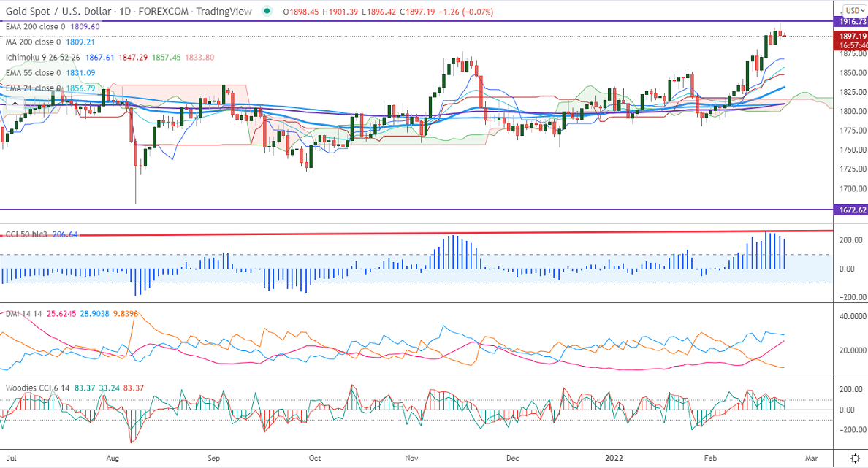Image resolution: width=868 pixels, height=468 pixels.
Task: Click the Nov label on the time axis
Action: [x=411, y=458]
